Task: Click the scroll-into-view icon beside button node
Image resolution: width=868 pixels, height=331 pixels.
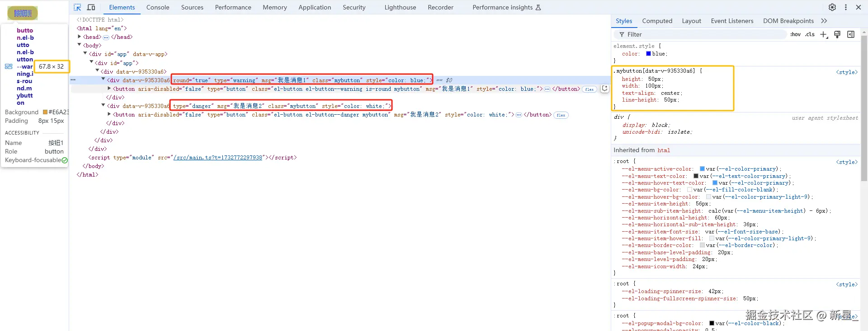Action: (604, 89)
